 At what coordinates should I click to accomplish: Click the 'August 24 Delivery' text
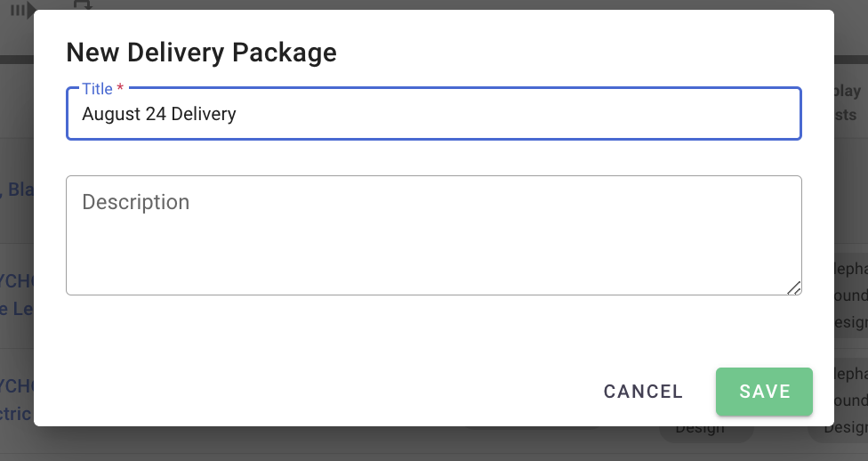pyautogui.click(x=159, y=114)
